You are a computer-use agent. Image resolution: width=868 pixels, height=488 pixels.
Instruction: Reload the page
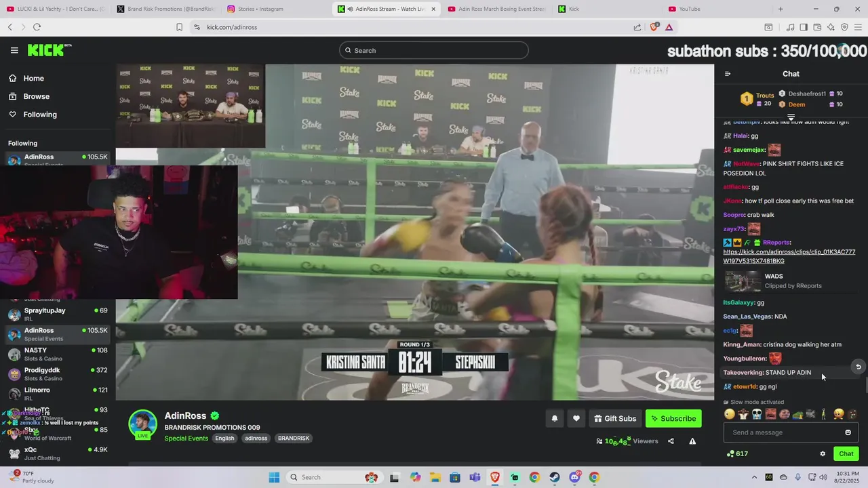[37, 27]
